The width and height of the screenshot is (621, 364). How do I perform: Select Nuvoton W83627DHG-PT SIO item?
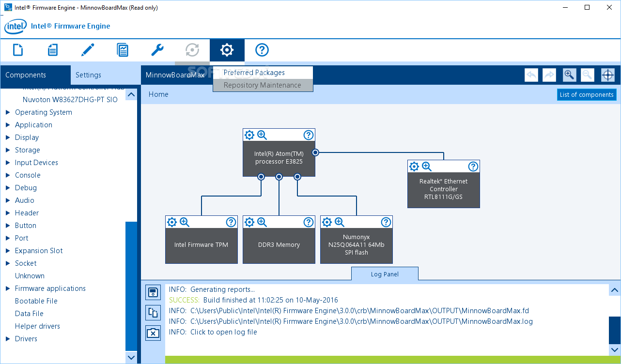click(70, 100)
